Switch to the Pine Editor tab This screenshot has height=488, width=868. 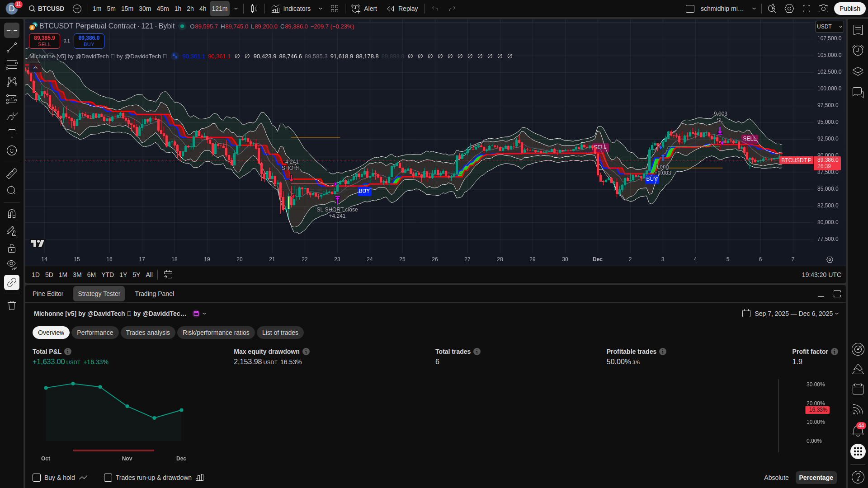coord(48,294)
